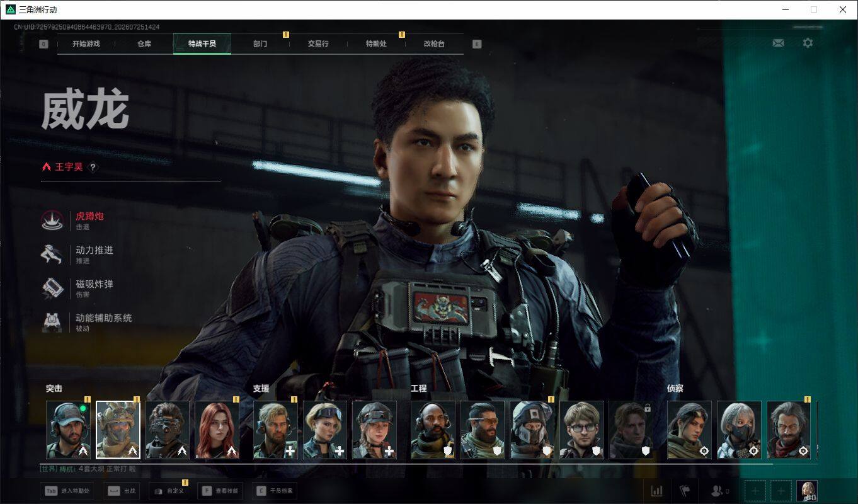Select the 动能辅助系统 passive icon
Image resolution: width=858 pixels, height=504 pixels.
52,322
